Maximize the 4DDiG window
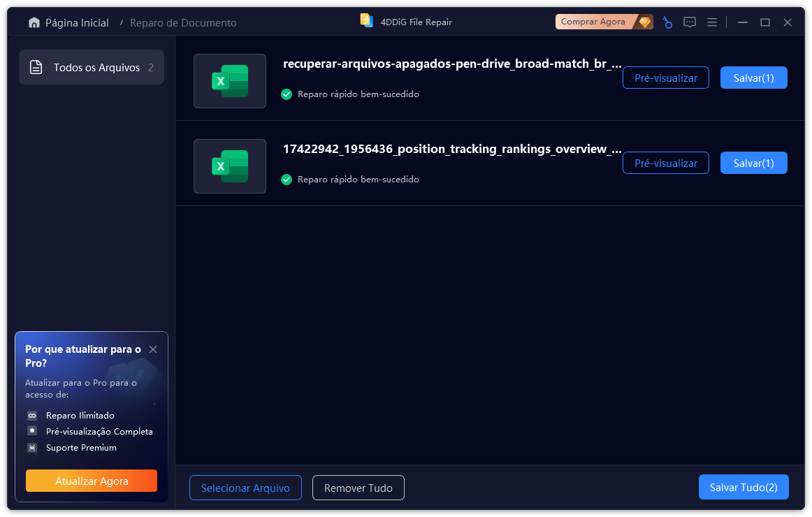Viewport: 812px width, 517px height. pos(765,22)
